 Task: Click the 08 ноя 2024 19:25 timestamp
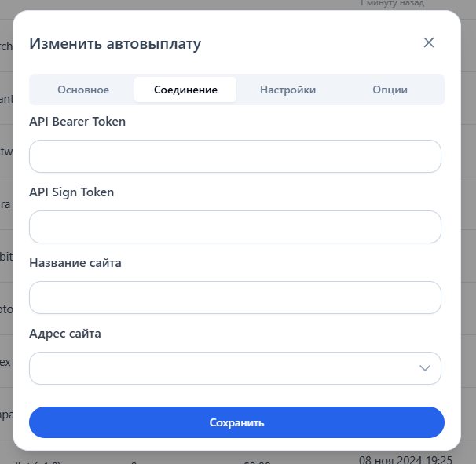(x=405, y=459)
